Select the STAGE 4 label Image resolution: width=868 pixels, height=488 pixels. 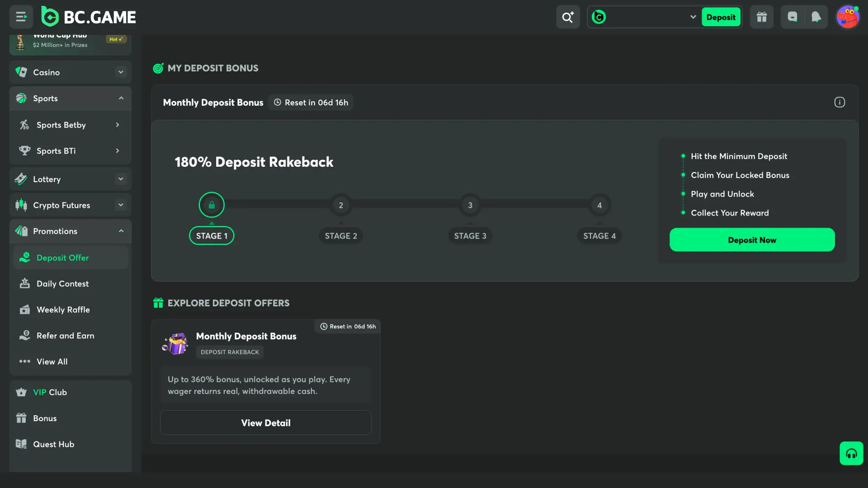click(x=599, y=236)
